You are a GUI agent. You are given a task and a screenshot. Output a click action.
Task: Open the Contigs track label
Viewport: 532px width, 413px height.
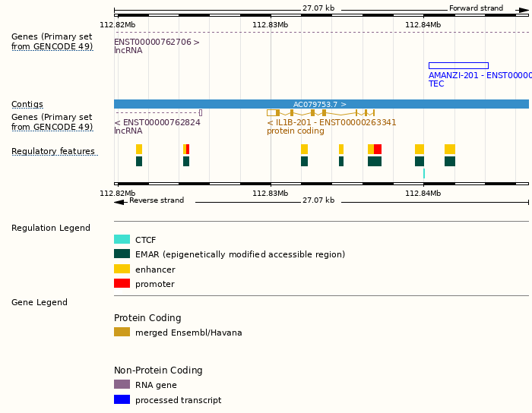point(27,105)
